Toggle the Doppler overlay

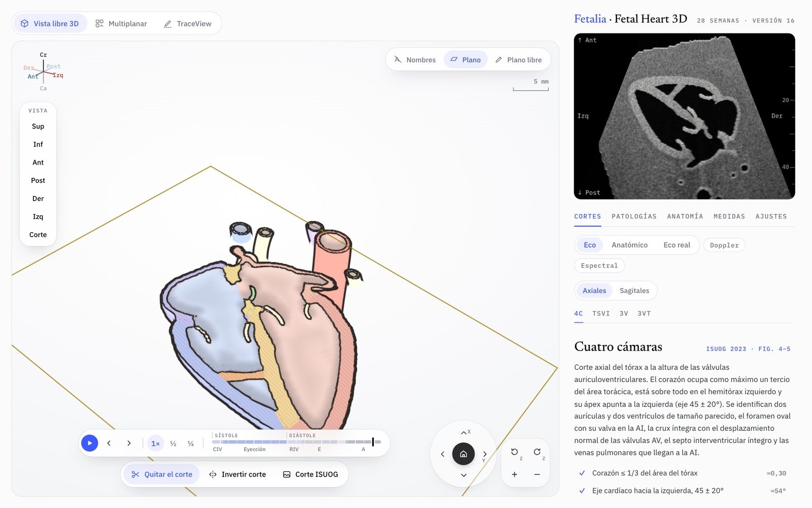click(x=724, y=245)
